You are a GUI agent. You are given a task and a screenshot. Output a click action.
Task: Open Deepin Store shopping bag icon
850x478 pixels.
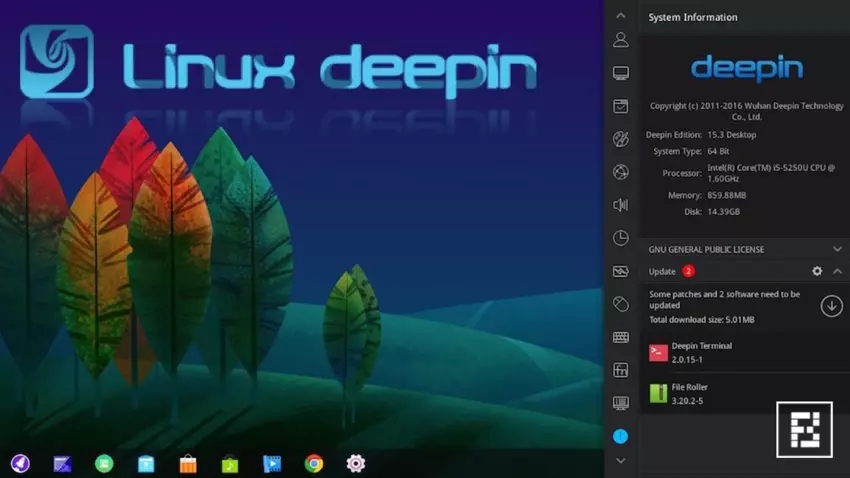click(x=188, y=463)
